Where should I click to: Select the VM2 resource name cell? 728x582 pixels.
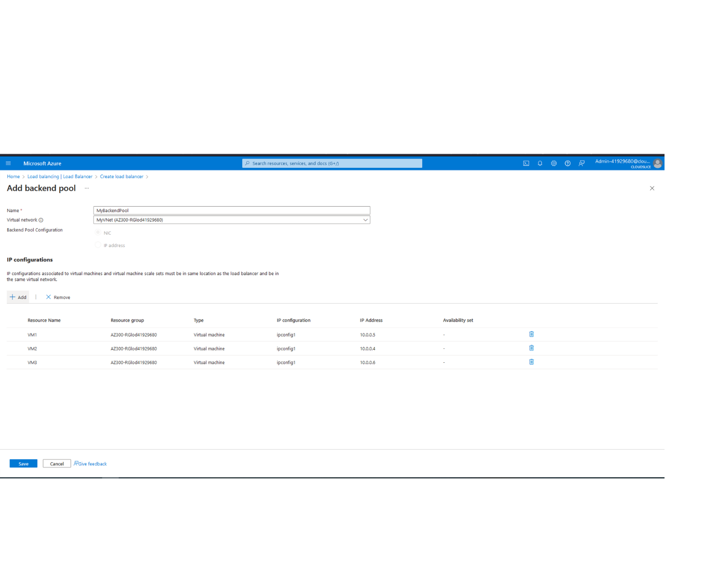coord(32,349)
